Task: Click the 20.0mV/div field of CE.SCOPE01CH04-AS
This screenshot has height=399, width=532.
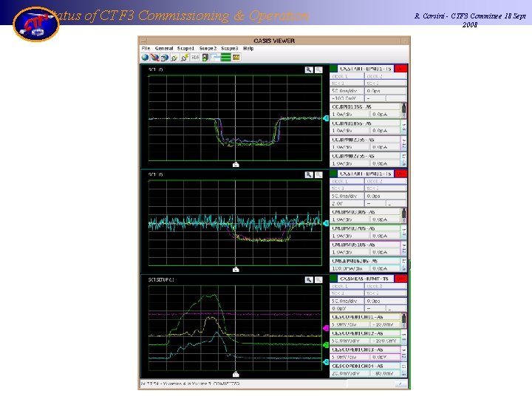Action: click(349, 373)
